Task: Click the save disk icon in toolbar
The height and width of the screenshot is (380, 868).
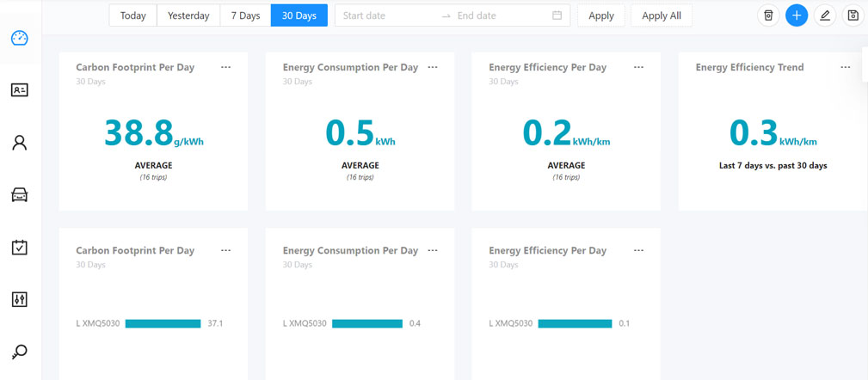Action: (x=853, y=15)
